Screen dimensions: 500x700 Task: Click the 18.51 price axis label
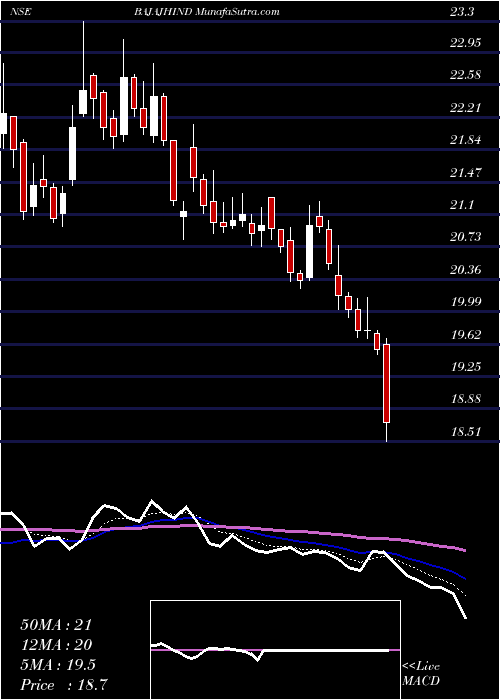pos(466,432)
